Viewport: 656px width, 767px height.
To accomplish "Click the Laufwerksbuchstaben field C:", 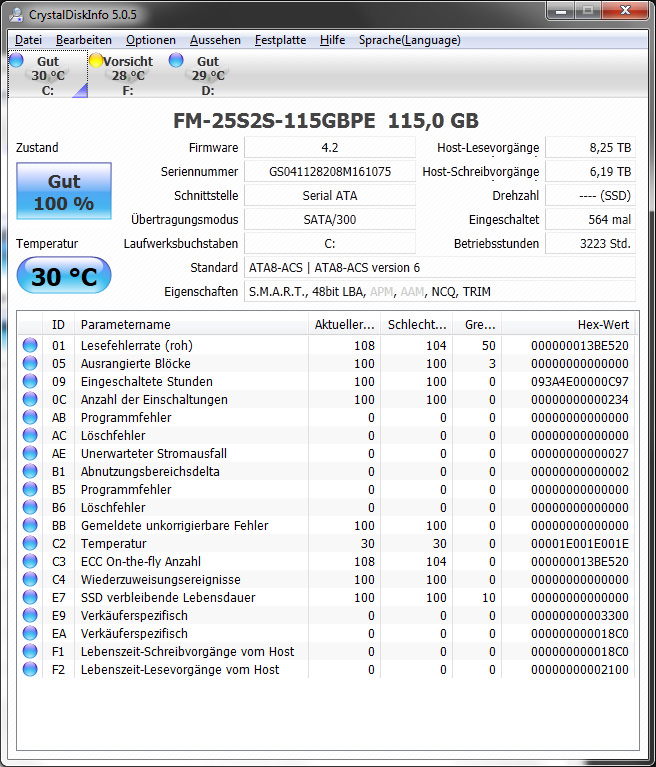I will point(330,244).
